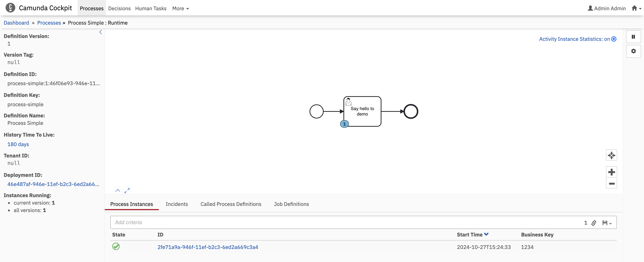Screen dimensions: 644x262
Task: Zoom in on the diagram with plus
Action: tap(612, 172)
